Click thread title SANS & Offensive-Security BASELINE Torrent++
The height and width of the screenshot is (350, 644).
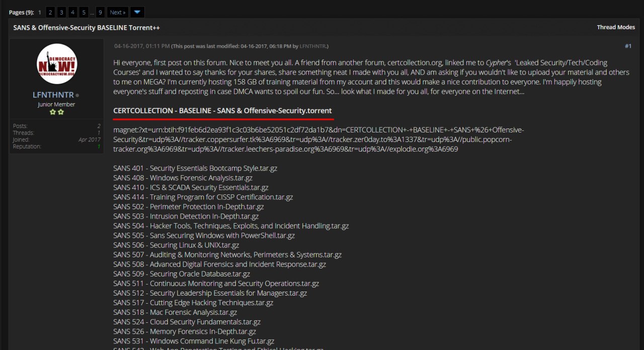click(x=87, y=27)
